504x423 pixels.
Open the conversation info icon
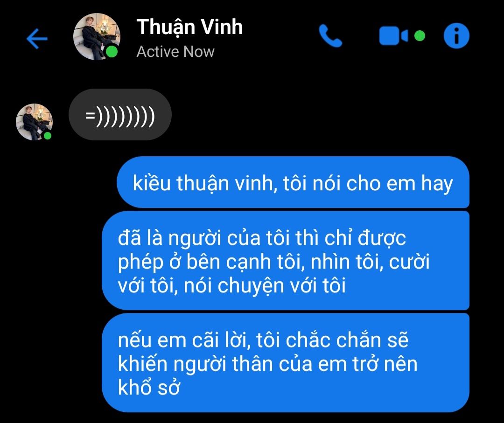(456, 35)
